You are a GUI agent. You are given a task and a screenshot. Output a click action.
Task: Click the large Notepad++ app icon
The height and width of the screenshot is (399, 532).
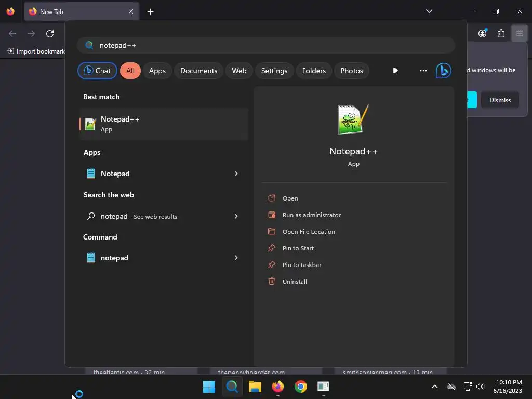pyautogui.click(x=353, y=119)
